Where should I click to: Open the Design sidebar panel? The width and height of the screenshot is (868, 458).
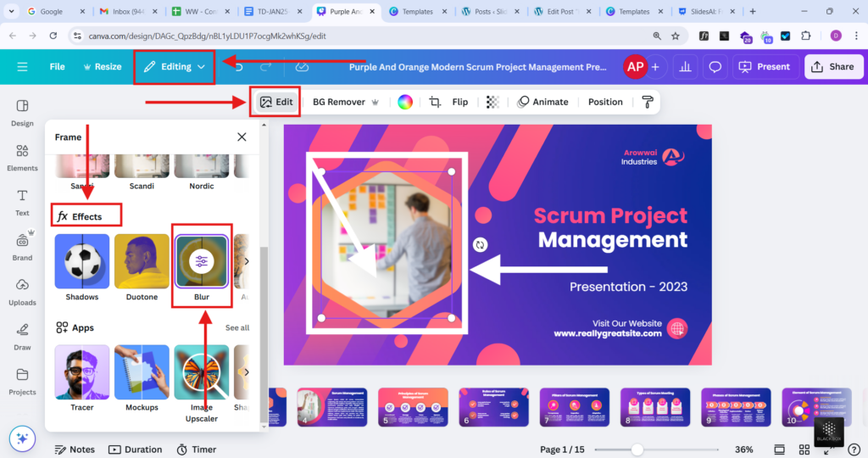click(22, 113)
